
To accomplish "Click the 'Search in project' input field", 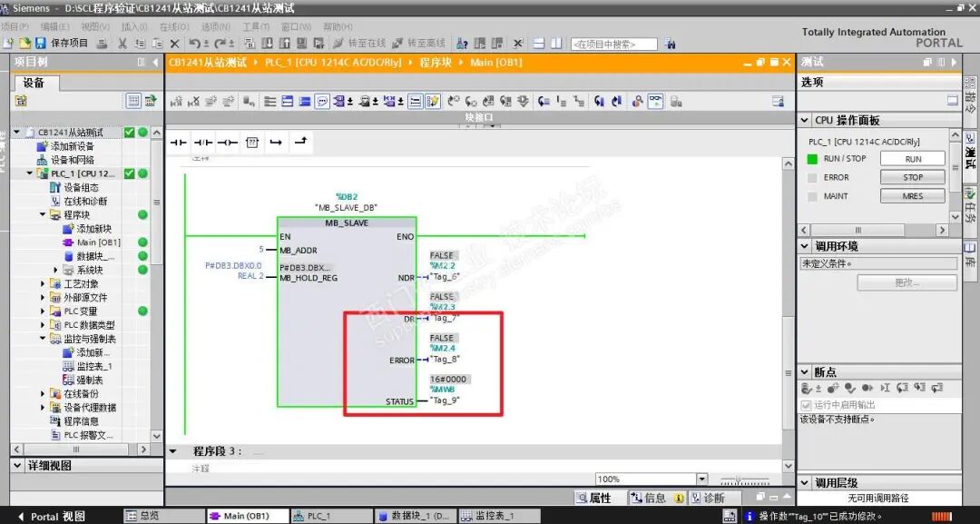I will pos(613,44).
